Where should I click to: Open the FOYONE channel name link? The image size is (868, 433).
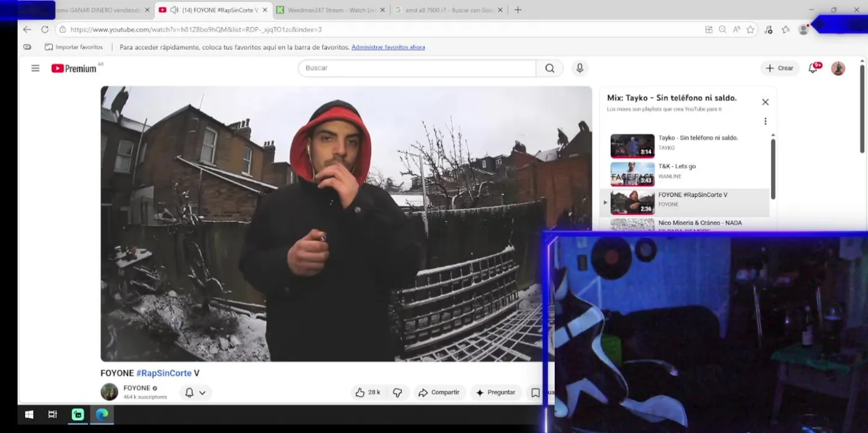[x=136, y=388]
